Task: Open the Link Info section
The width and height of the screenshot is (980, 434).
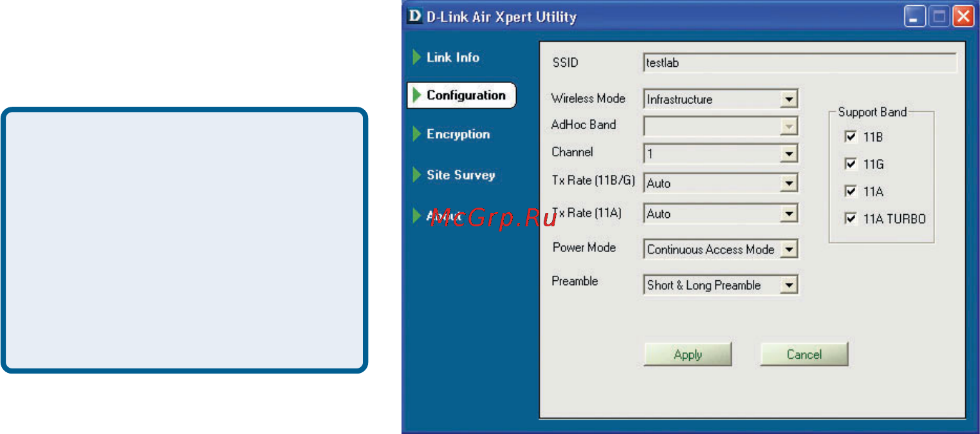Action: pos(453,57)
